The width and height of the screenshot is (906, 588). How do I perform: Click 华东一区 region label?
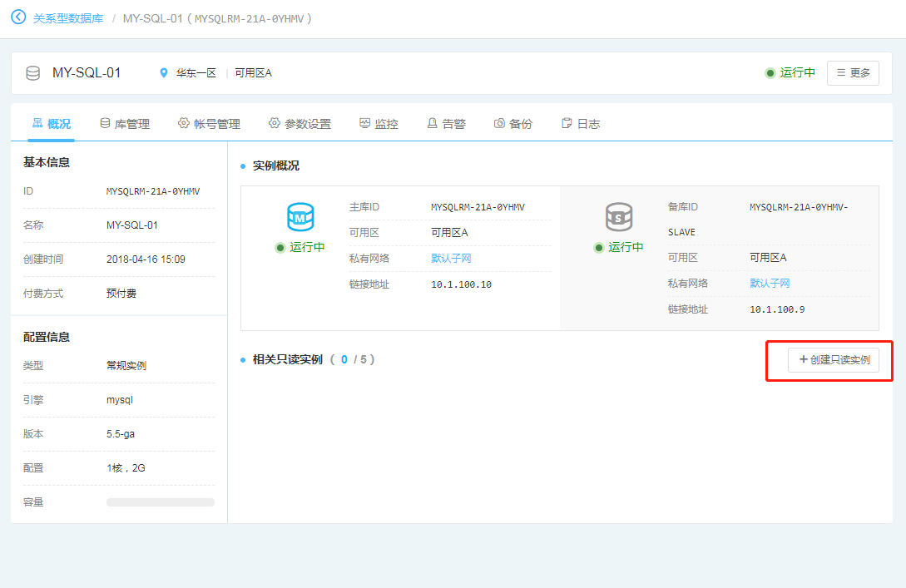196,73
